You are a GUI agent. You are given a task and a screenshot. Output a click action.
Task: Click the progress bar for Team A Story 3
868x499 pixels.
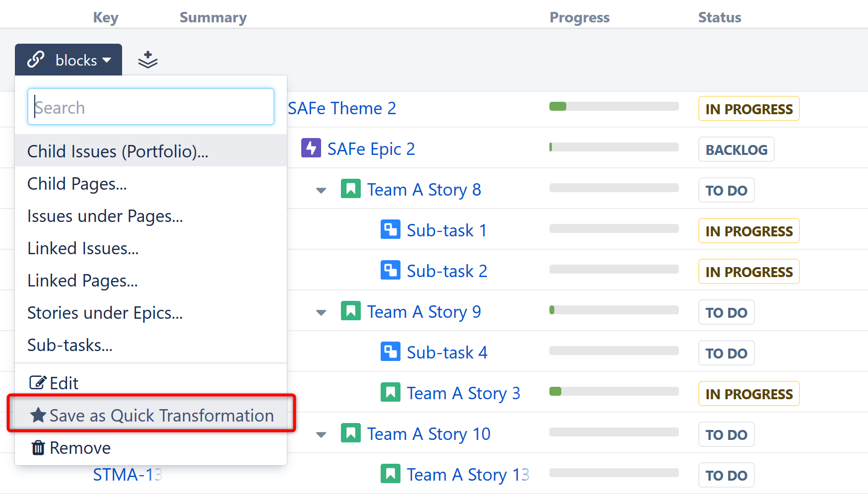(613, 392)
